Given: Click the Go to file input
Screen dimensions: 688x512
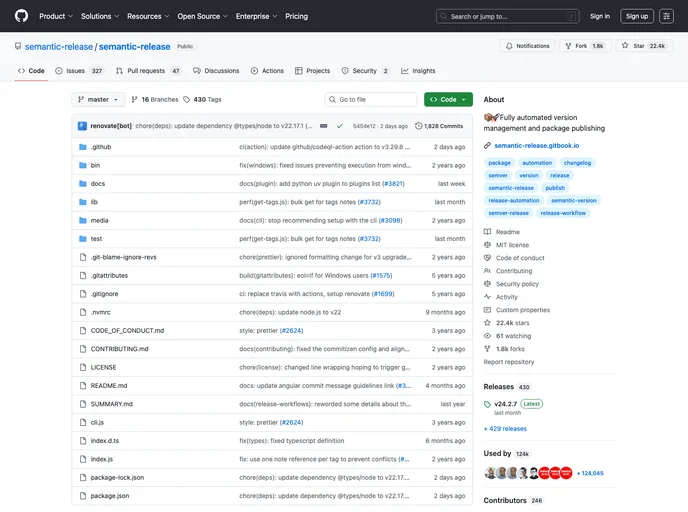Looking at the screenshot, I should click(371, 100).
